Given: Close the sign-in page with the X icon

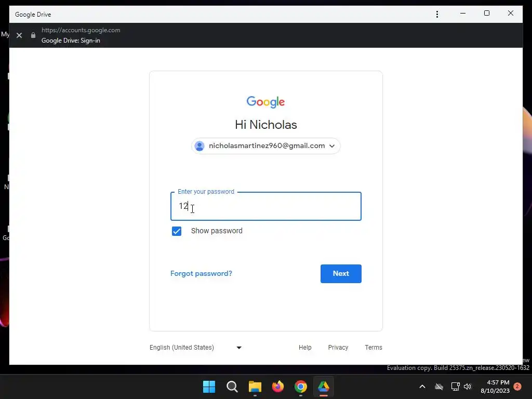Looking at the screenshot, I should 19,35.
